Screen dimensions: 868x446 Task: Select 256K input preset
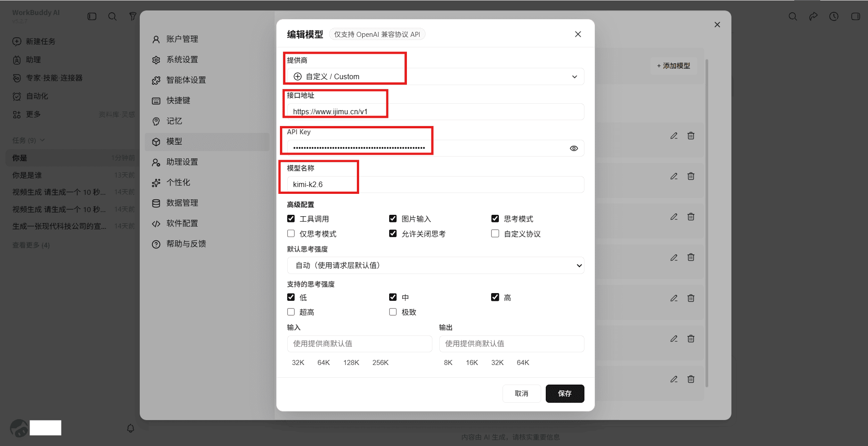[381, 363]
